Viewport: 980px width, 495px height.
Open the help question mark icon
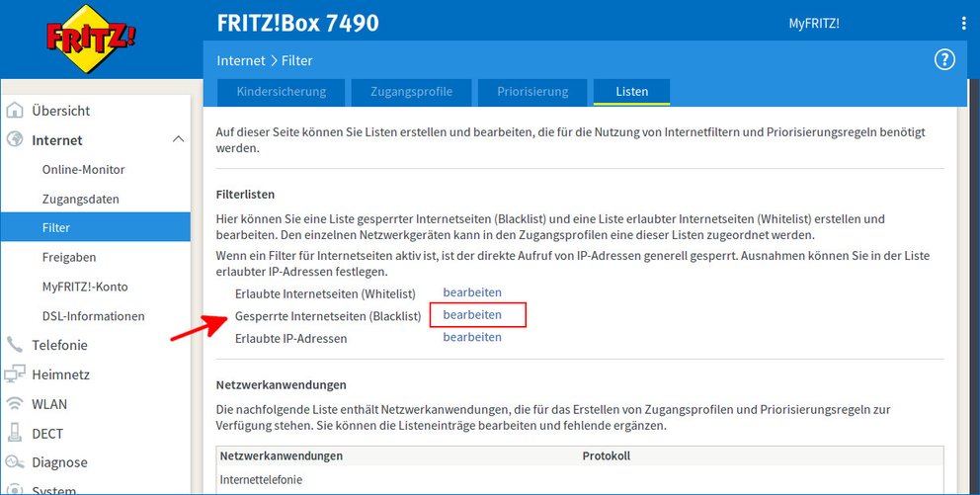944,60
